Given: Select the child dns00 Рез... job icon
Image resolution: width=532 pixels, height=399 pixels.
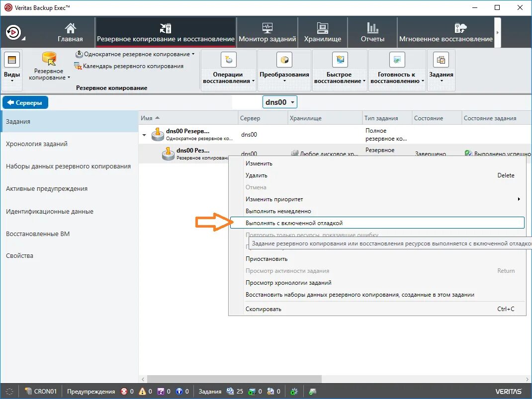Looking at the screenshot, I should 168,154.
